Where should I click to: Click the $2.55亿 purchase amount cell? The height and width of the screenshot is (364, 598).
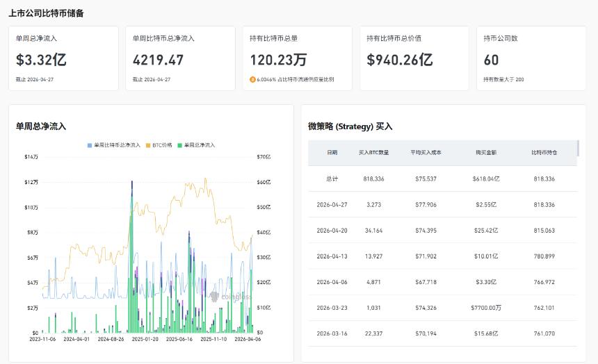click(486, 205)
